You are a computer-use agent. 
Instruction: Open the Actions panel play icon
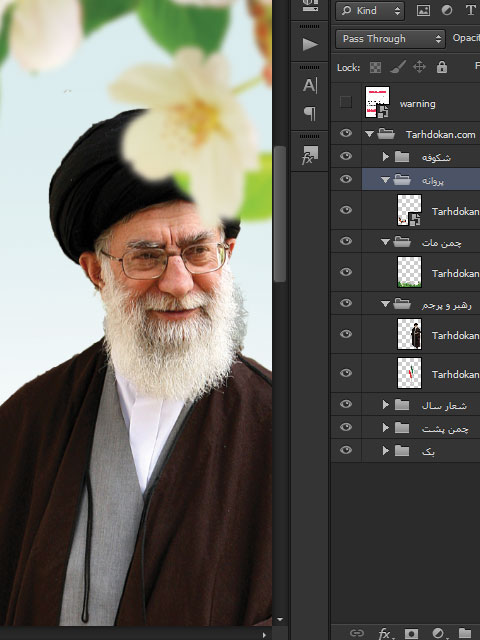(x=310, y=44)
